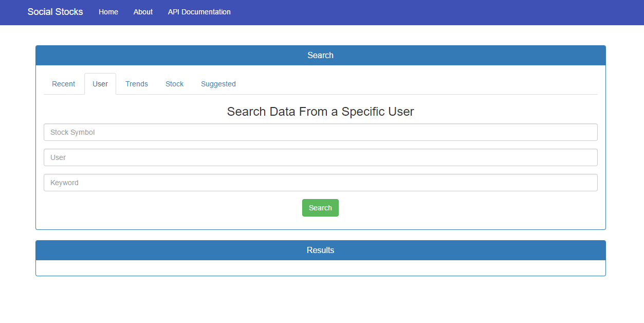Viewport: 644px width, 323px height.
Task: Click the User input field
Action: coord(320,157)
